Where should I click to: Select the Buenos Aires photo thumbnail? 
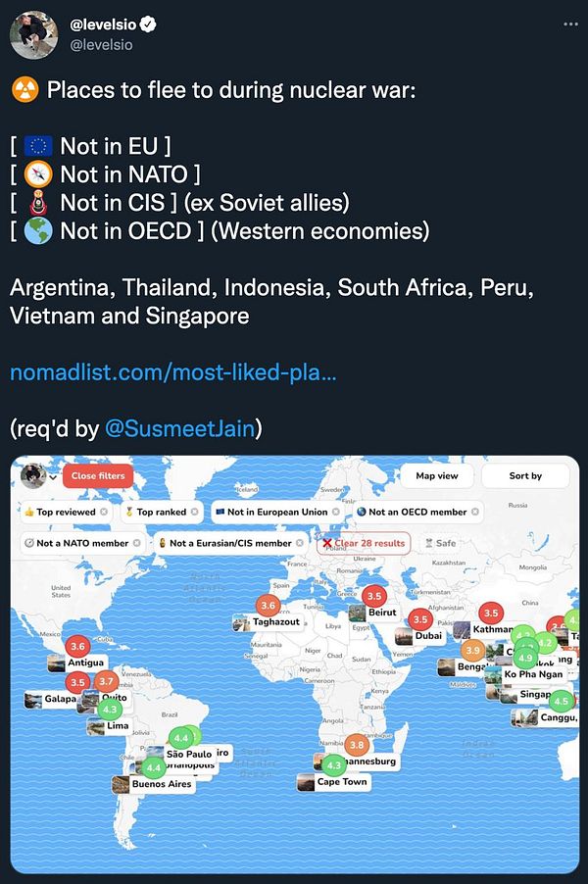(x=121, y=784)
